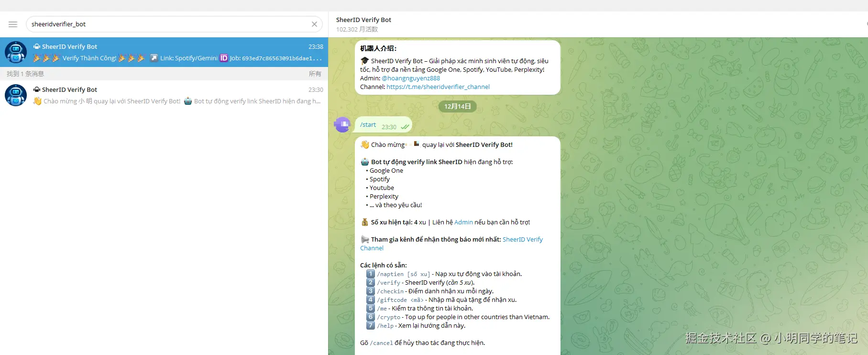Click the /giftcode command
The image size is (868, 355).
[x=400, y=300]
